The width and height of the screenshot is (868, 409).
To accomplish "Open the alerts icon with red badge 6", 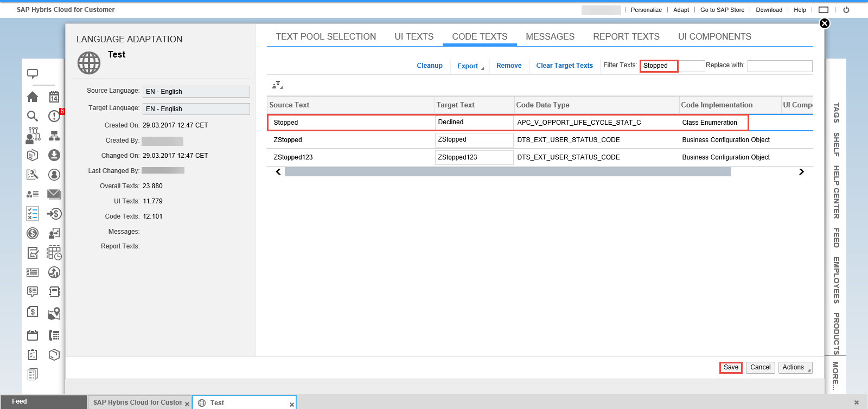I will pos(54,116).
